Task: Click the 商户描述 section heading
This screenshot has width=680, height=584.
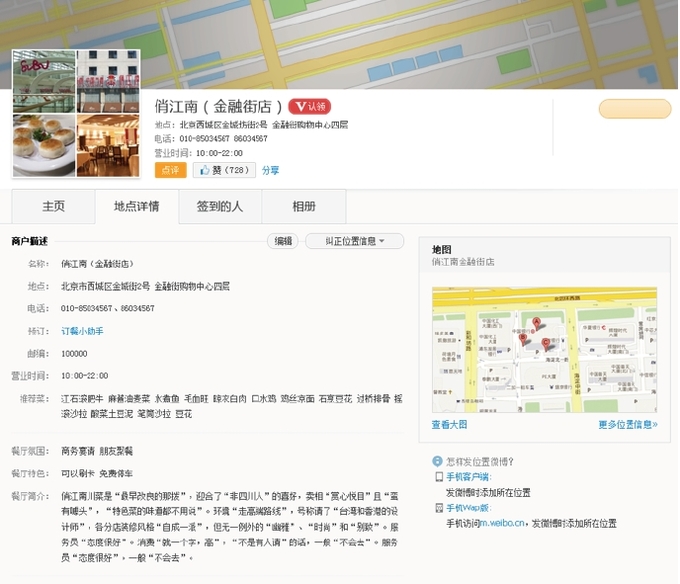Action: click(29, 241)
